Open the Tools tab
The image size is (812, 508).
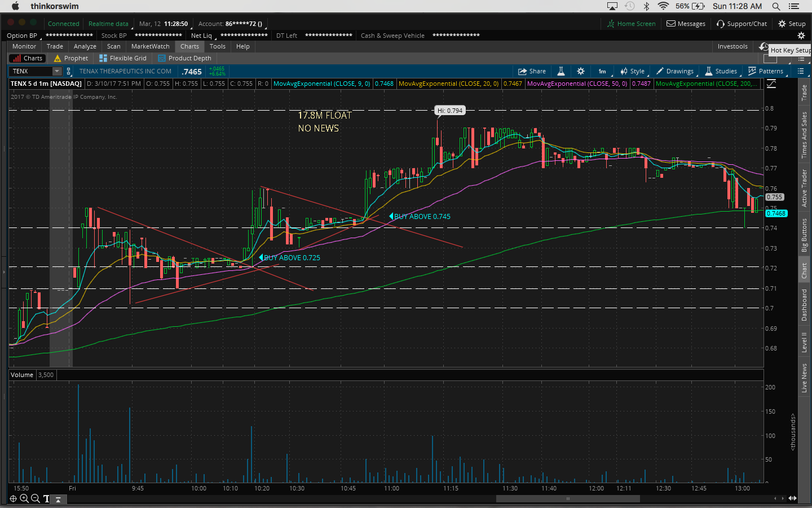pos(218,46)
